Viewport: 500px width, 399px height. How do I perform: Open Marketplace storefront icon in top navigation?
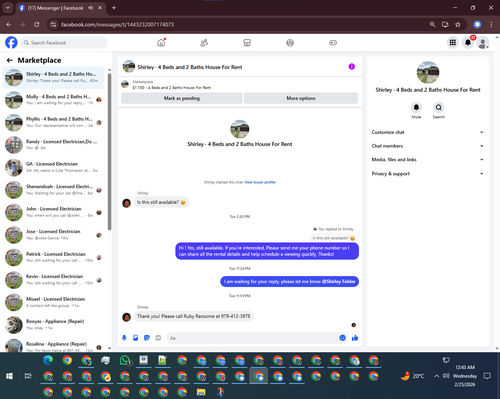247,43
